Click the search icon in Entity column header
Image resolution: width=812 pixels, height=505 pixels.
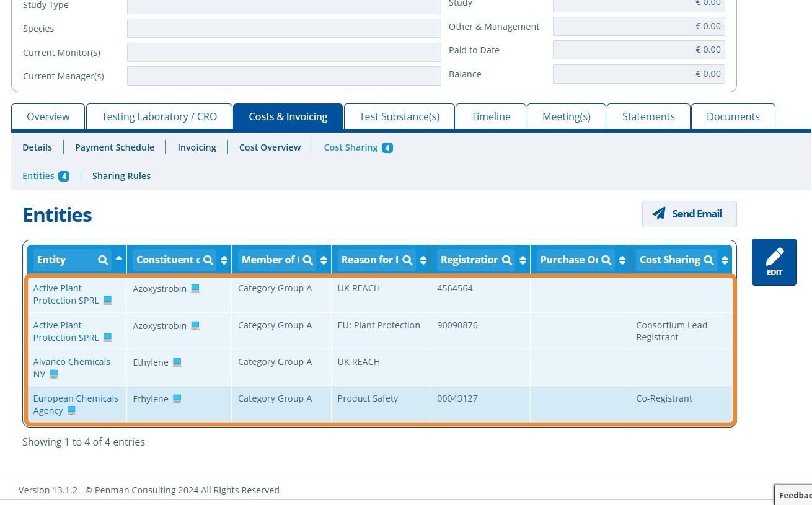(x=103, y=260)
